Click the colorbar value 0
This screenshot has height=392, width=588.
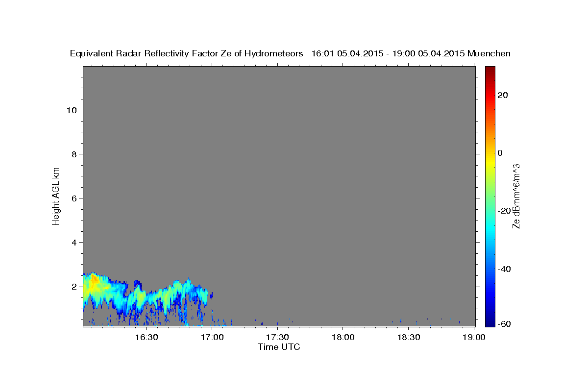(x=500, y=153)
